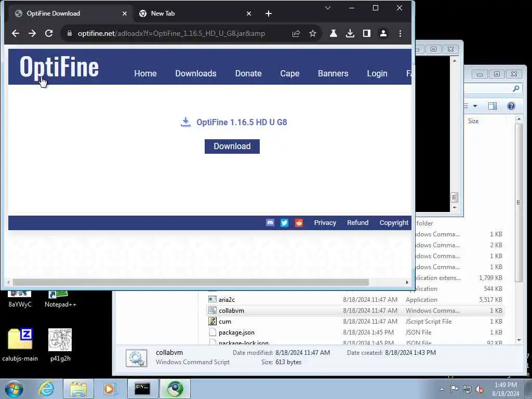This screenshot has height=399, width=532.
Task: Click the OptiFine 1.16.5 HD U G8 link
Action: (x=242, y=122)
